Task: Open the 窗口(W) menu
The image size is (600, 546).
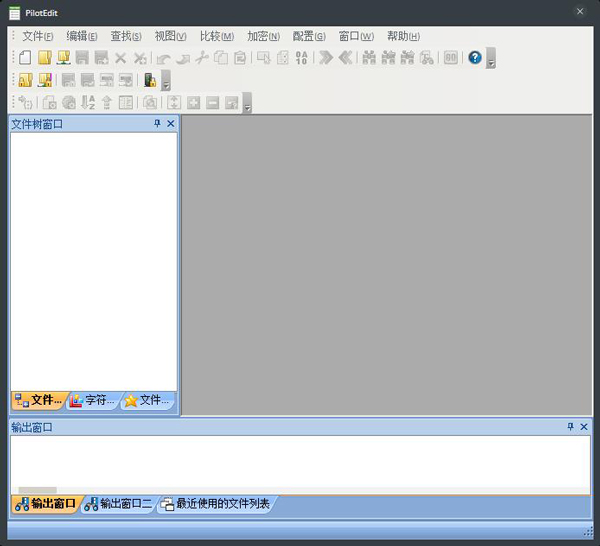Action: click(356, 36)
